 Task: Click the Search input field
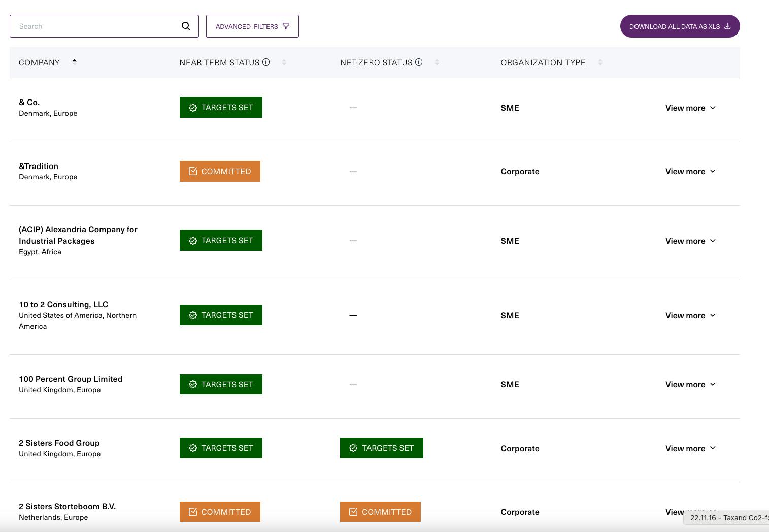(96, 26)
